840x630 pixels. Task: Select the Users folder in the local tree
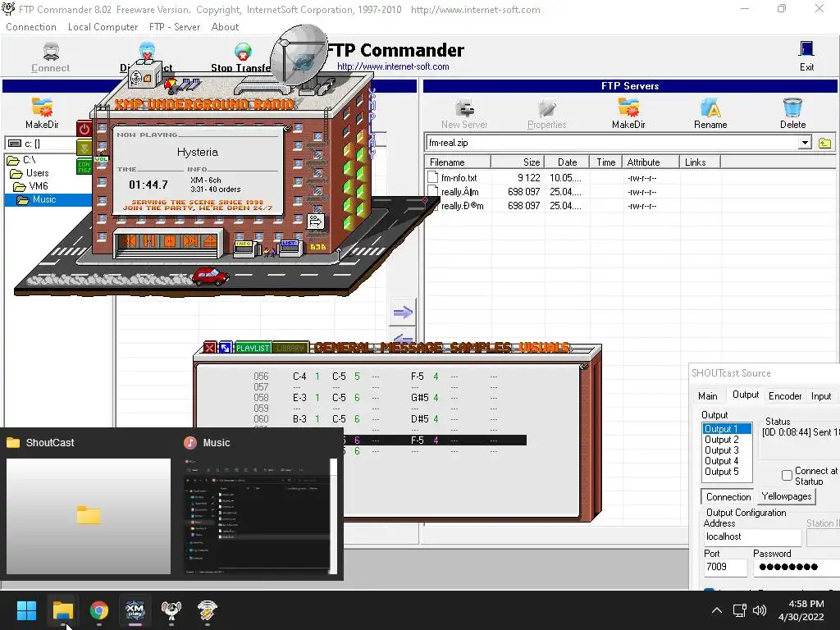[x=30, y=173]
